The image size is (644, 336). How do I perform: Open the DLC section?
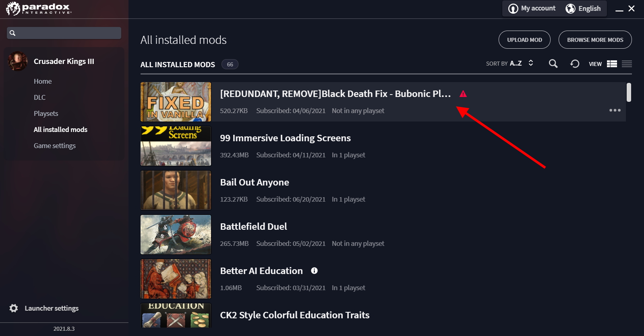tap(39, 97)
